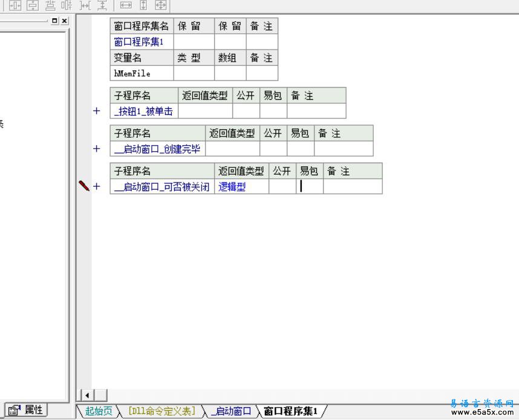Toggle 易包 cell for __启动窗口_创建完毕
The width and height of the screenshot is (519, 420).
point(301,149)
